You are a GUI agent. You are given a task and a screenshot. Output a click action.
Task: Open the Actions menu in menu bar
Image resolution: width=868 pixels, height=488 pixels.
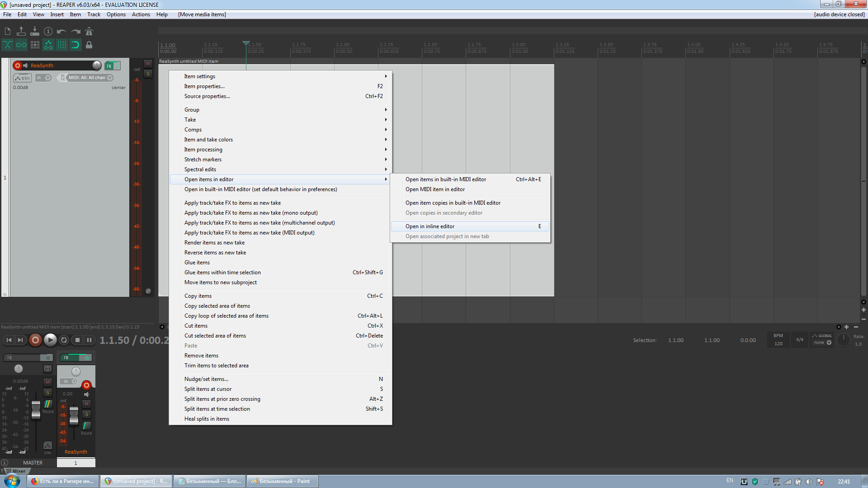pyautogui.click(x=141, y=14)
